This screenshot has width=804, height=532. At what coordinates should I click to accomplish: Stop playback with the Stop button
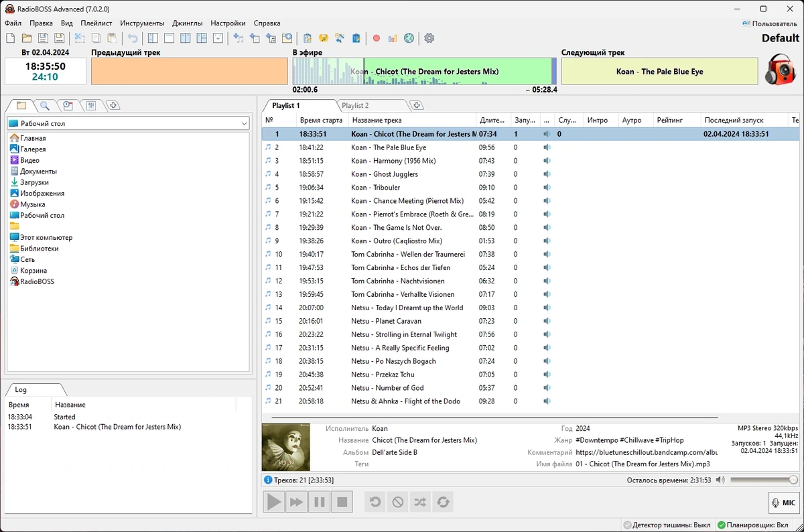point(342,502)
